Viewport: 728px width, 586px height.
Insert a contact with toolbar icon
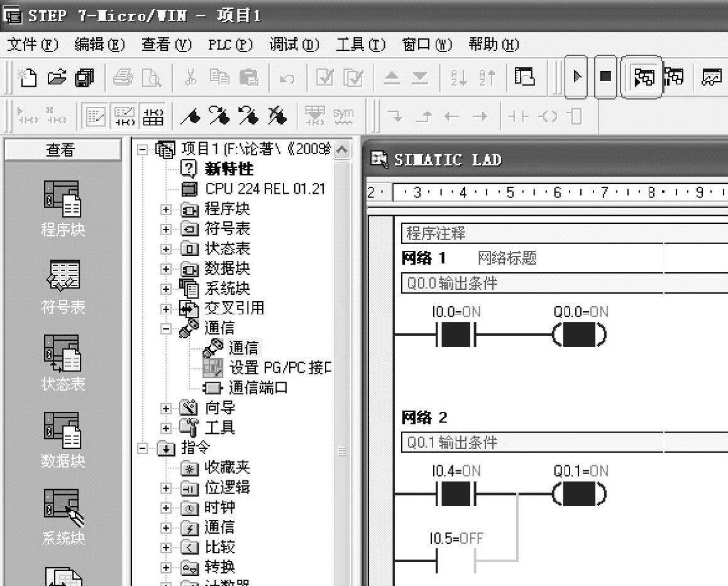519,116
